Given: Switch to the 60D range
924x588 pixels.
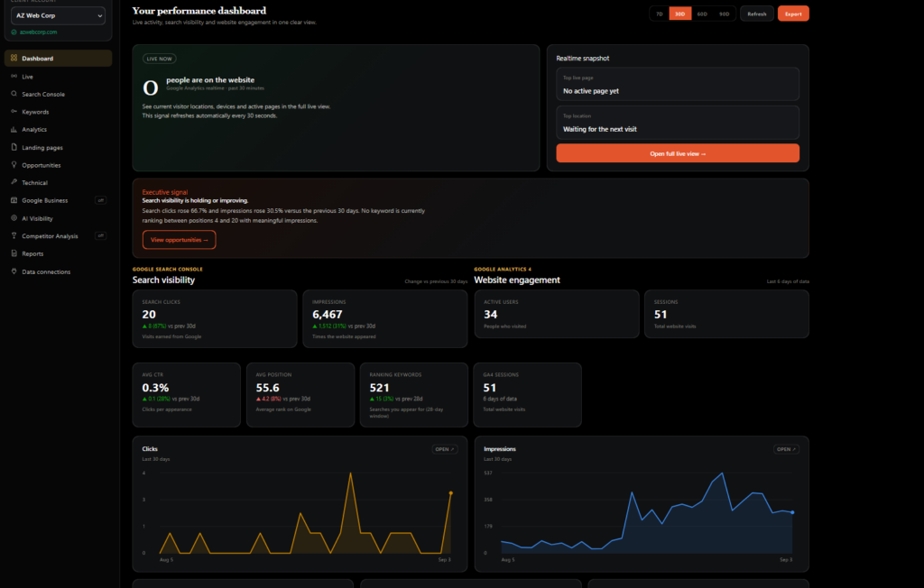Looking at the screenshot, I should (x=702, y=14).
